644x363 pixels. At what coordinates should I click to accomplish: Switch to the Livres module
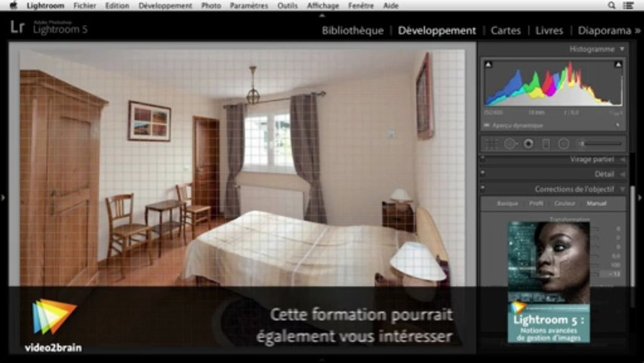coord(549,30)
